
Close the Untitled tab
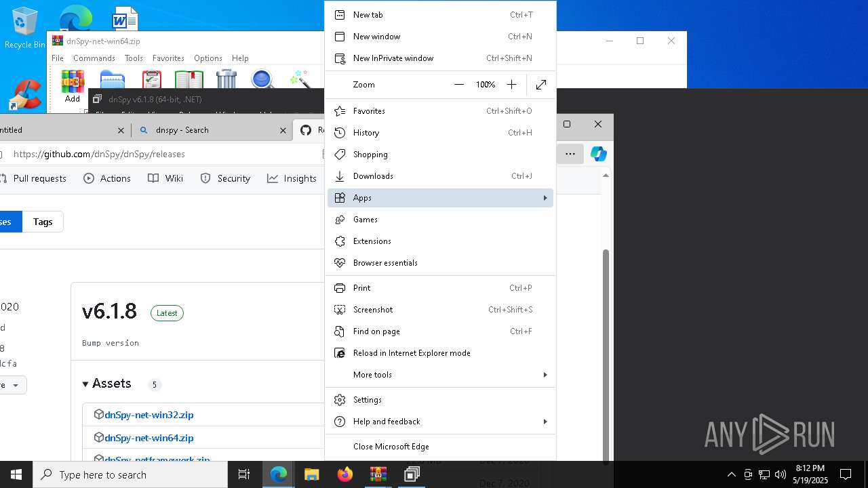[x=121, y=130]
